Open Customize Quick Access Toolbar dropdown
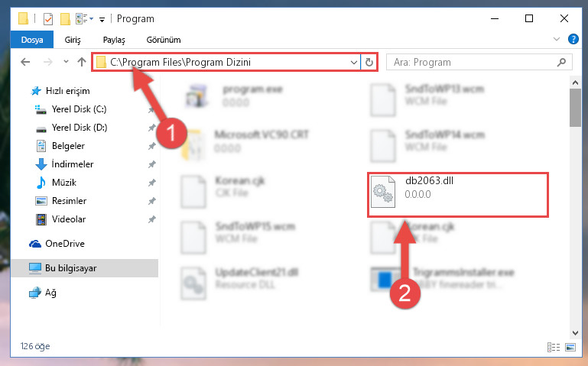The width and height of the screenshot is (588, 366). [x=102, y=19]
